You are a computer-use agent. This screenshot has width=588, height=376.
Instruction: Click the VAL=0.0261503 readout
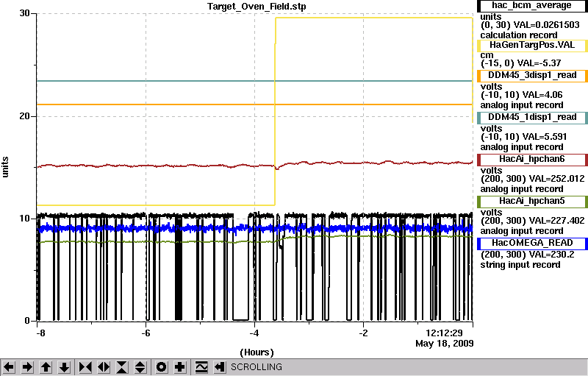pyautogui.click(x=546, y=25)
